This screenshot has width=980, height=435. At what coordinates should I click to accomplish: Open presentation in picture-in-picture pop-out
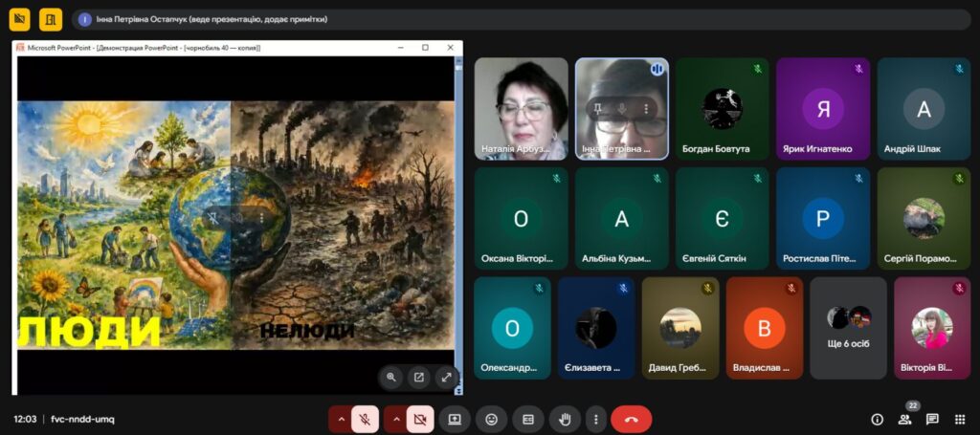(x=418, y=377)
